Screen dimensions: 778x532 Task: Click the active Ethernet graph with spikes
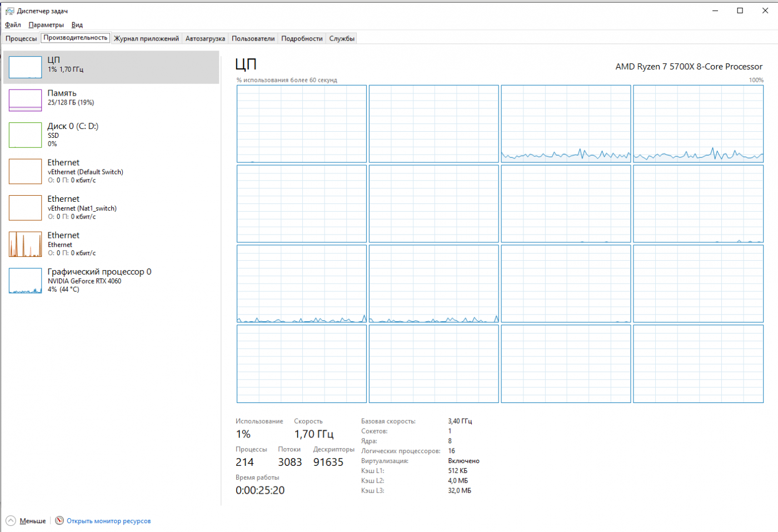25,244
